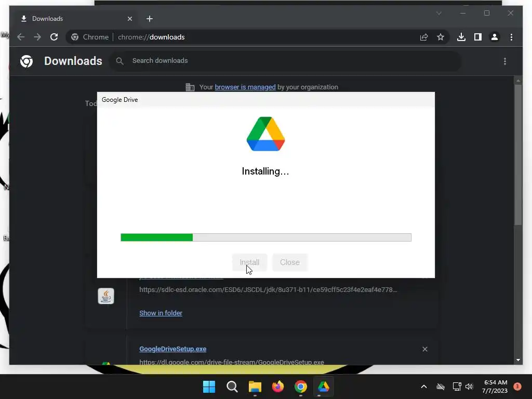Click the disabled Close button in installer
Image resolution: width=532 pixels, height=399 pixels.
coord(290,262)
